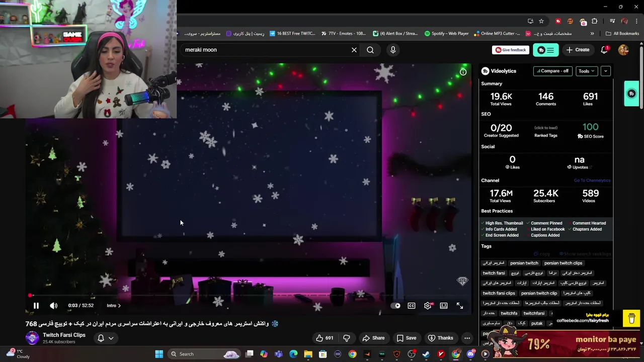Image resolution: width=644 pixels, height=362 pixels.
Task: Open Windows Start menu
Action: pos(159,354)
